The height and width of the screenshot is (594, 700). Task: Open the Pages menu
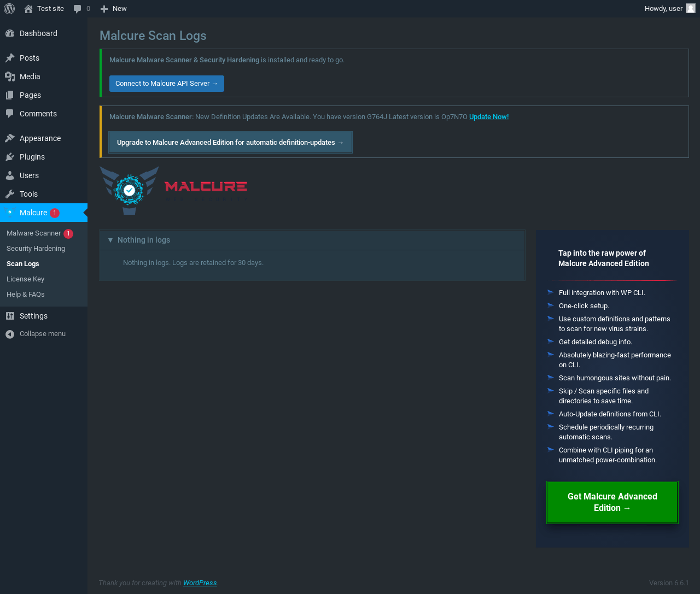(x=44, y=95)
